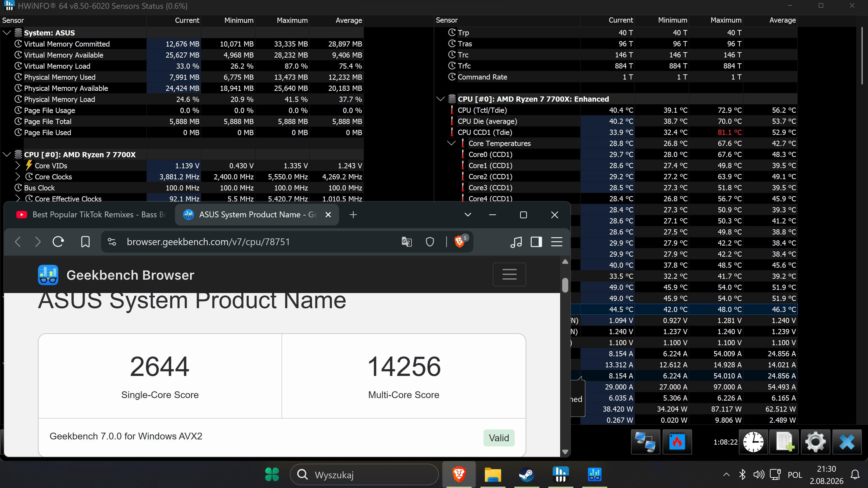Viewport: 868px width, 488px height.
Task: Collapse the Core Temperatures subtree
Action: click(451, 143)
